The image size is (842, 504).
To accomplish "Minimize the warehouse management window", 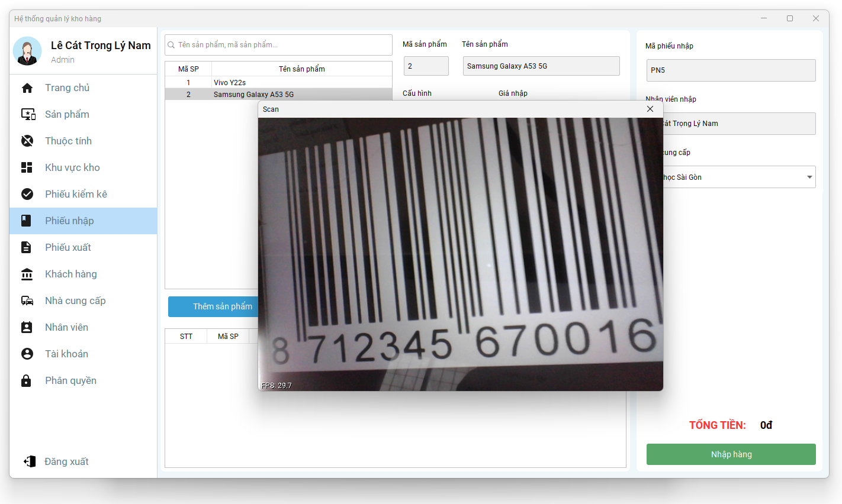I will [764, 18].
